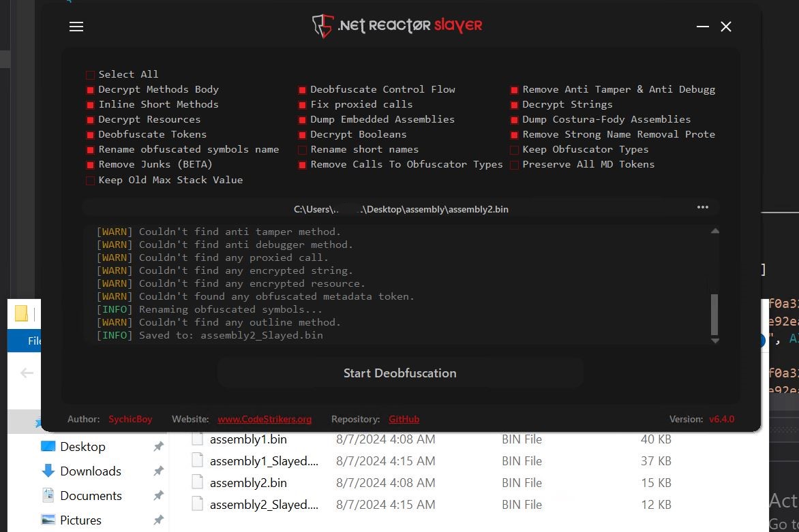Open the hamburger menu icon

pos(76,27)
